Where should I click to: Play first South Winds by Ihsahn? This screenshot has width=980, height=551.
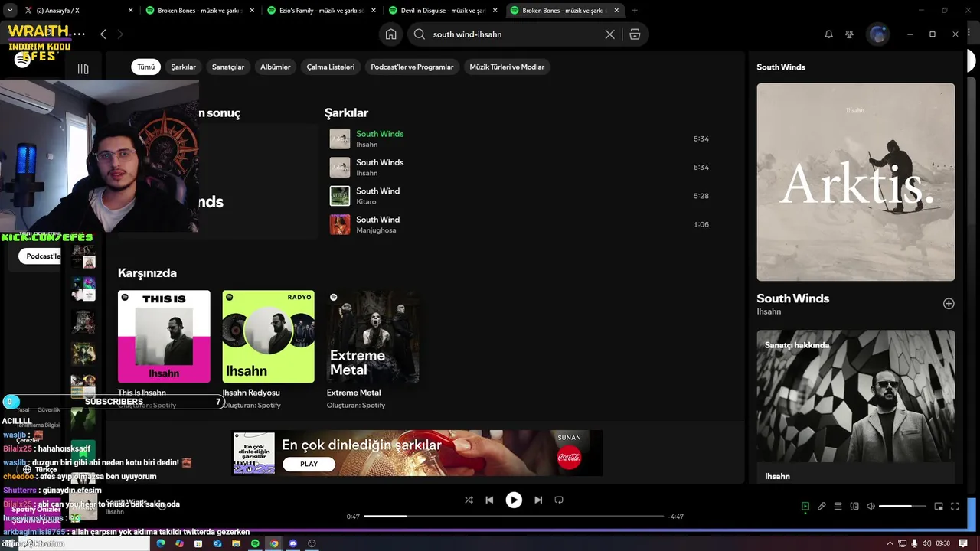[x=340, y=139]
